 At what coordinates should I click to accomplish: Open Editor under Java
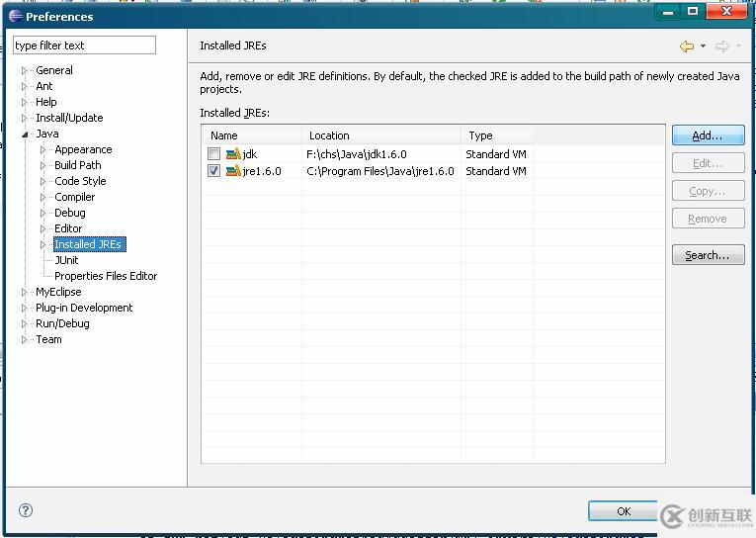(68, 228)
